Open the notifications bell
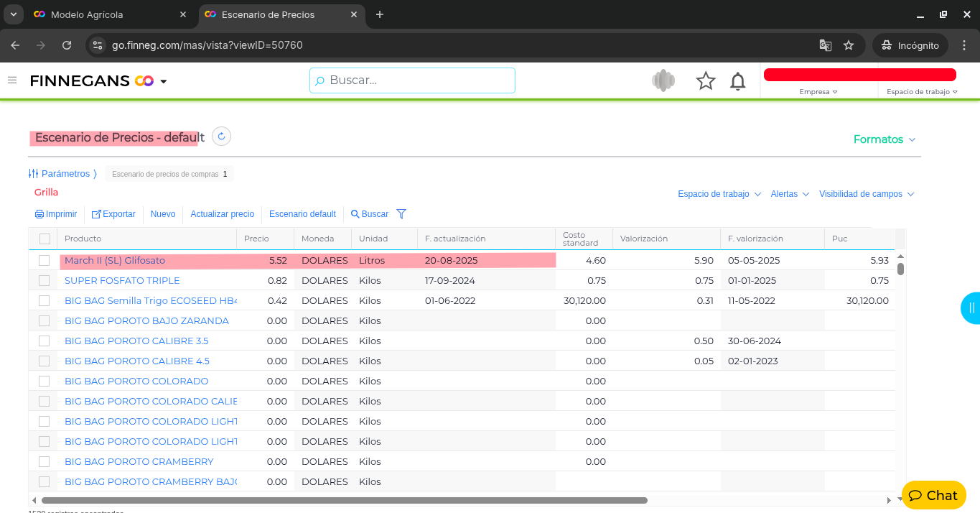The width and height of the screenshot is (980, 513). pyautogui.click(x=737, y=81)
